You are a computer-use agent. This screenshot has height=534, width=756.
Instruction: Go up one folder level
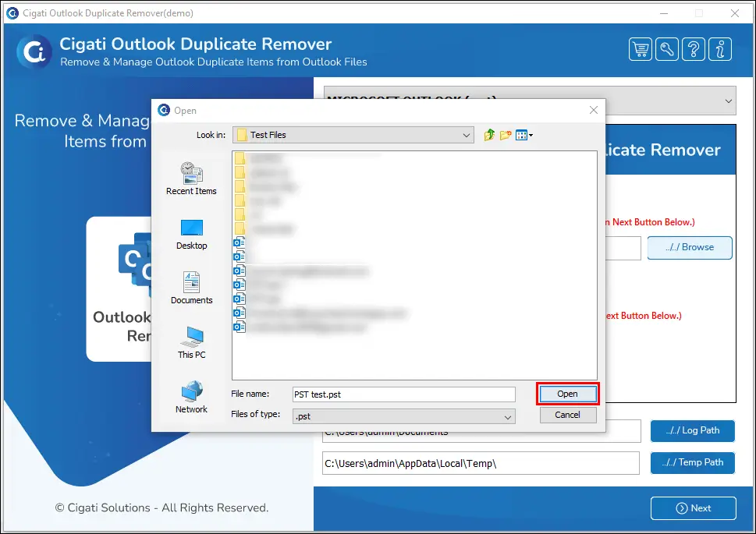[489, 135]
